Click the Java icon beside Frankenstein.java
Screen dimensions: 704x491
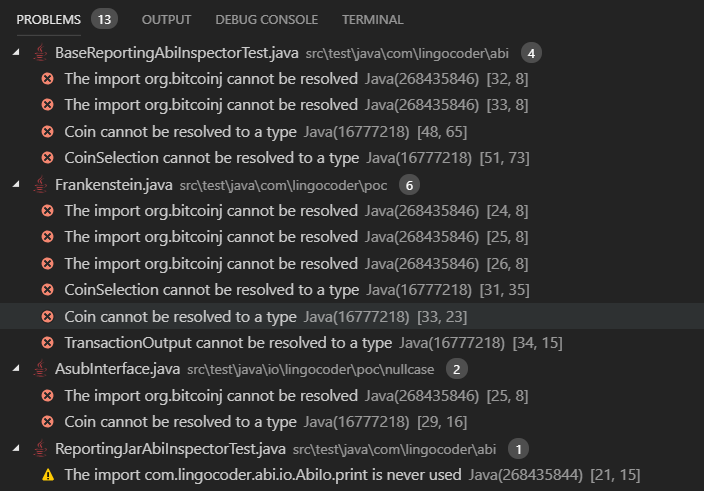pyautogui.click(x=40, y=185)
